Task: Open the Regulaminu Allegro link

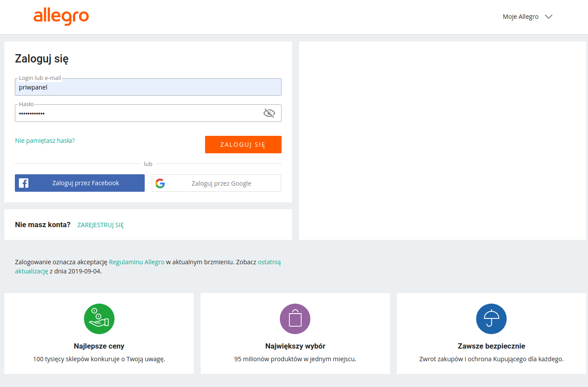Action: [137, 262]
